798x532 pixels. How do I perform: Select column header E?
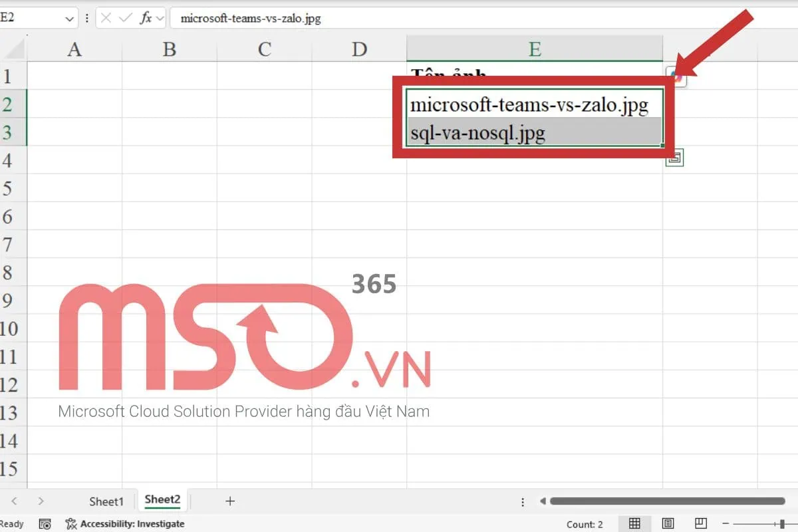click(535, 48)
